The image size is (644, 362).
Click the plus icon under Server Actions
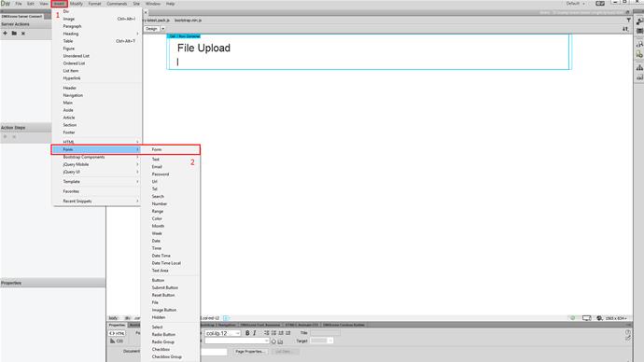[x=5, y=34]
